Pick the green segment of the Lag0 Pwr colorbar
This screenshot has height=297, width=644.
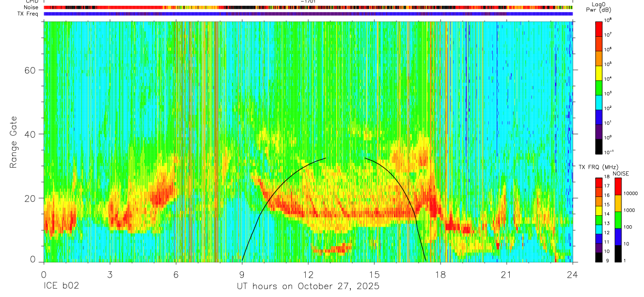[x=599, y=87]
